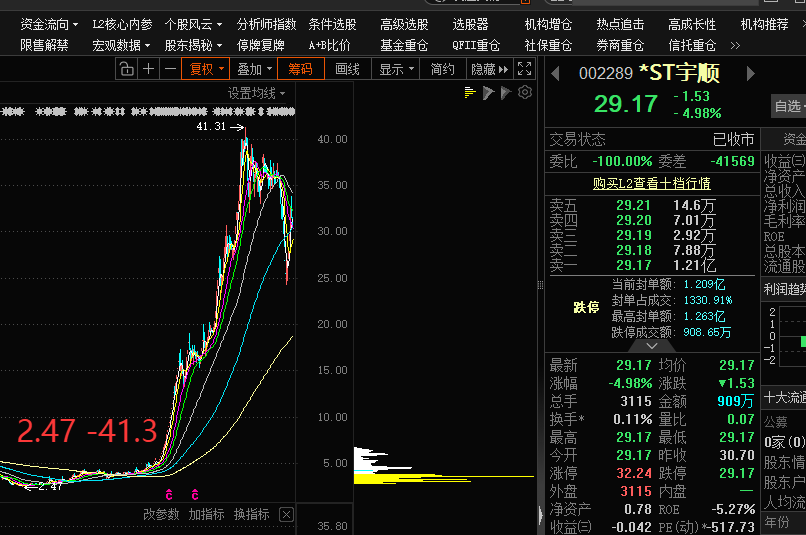Open 热点追击 menu item
This screenshot has height=535, width=806.
[x=620, y=24]
